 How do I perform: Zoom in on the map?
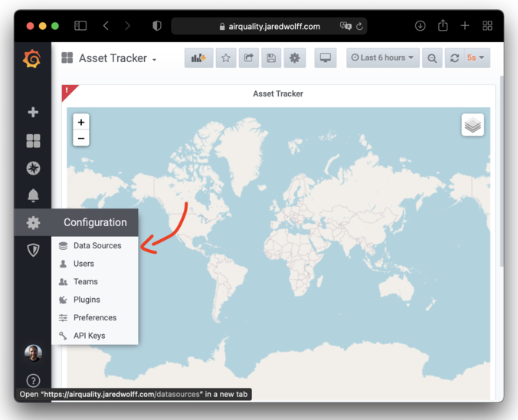[81, 122]
